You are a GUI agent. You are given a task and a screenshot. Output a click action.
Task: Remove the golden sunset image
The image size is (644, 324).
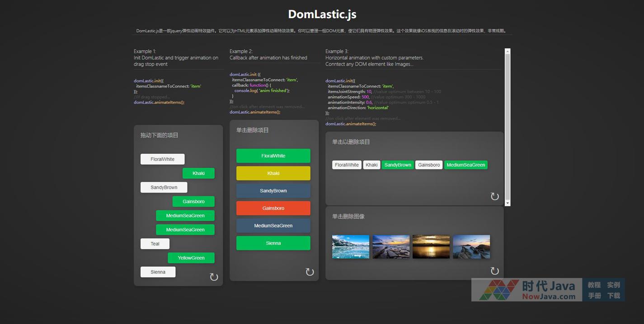431,246
